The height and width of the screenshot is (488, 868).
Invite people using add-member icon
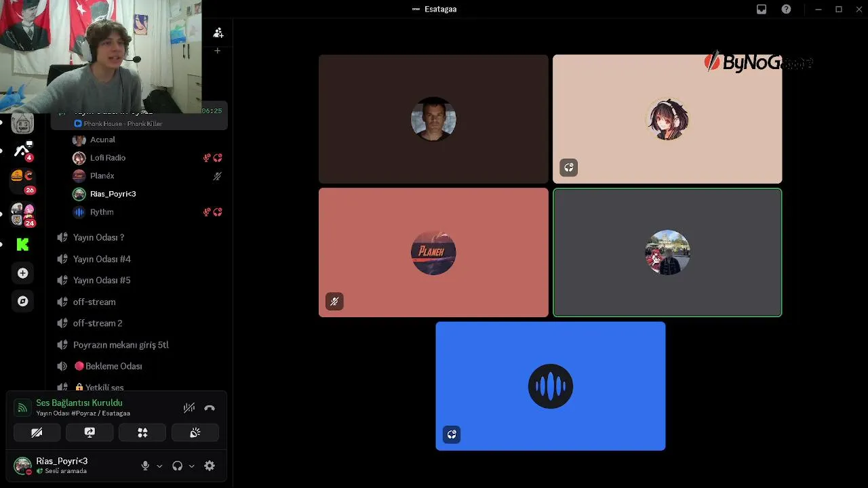click(x=218, y=33)
